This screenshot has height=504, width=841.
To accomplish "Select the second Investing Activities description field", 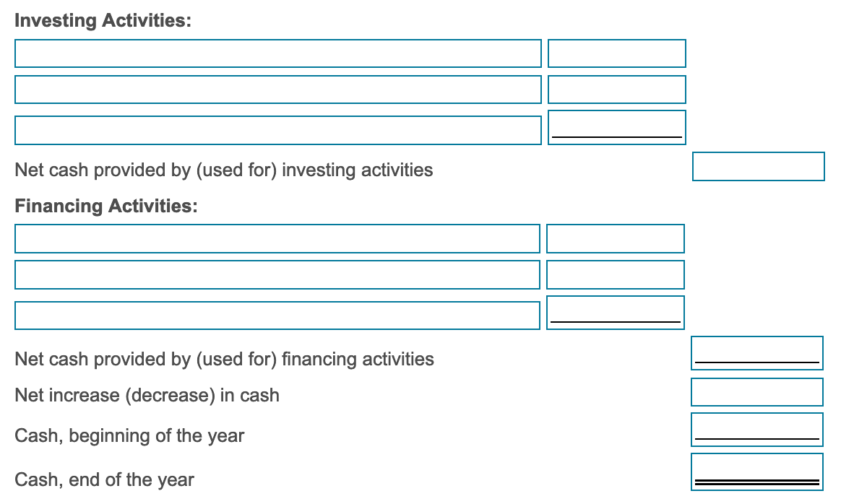I will [x=278, y=90].
